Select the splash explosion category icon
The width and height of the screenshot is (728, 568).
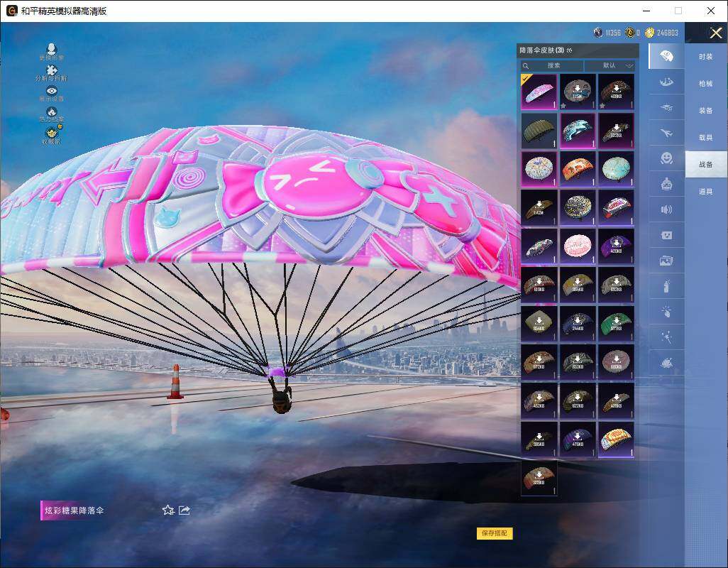coord(666,362)
